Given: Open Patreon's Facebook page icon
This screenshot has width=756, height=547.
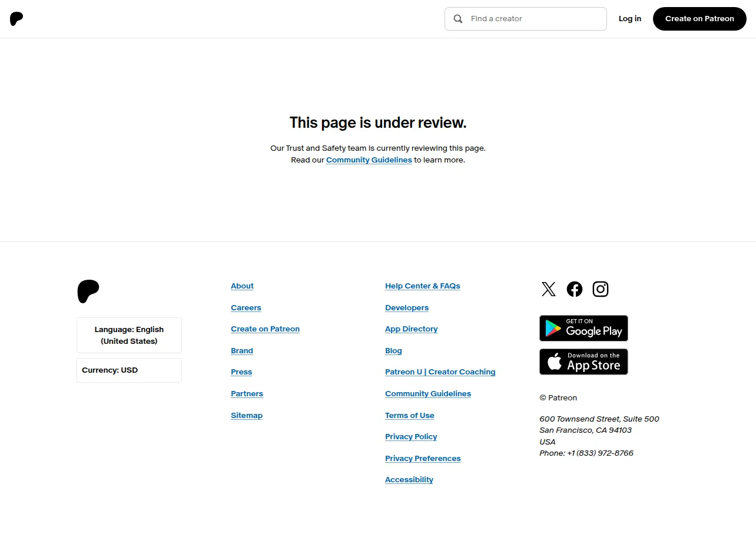Looking at the screenshot, I should [x=575, y=289].
